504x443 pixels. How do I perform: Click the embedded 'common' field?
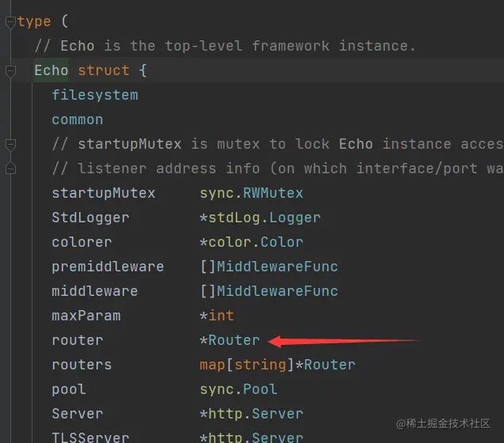click(x=78, y=119)
